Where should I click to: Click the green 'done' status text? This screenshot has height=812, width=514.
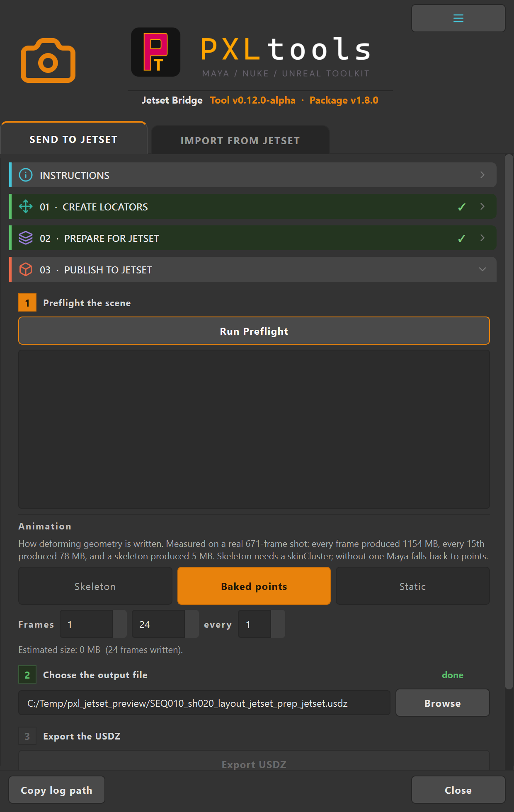click(453, 675)
